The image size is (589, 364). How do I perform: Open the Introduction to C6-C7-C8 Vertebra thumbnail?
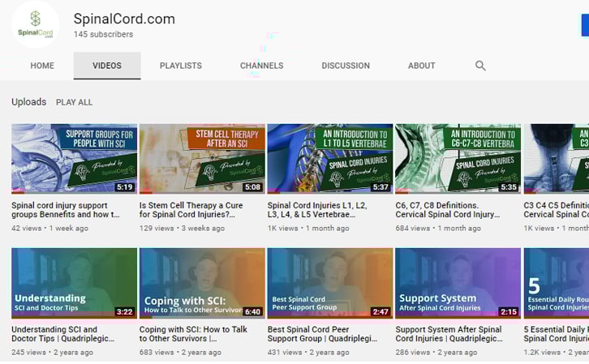[458, 159]
